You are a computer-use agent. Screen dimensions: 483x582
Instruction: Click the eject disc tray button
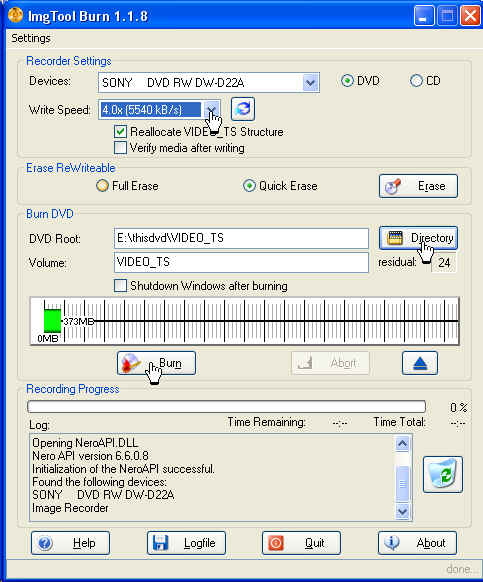(x=420, y=363)
